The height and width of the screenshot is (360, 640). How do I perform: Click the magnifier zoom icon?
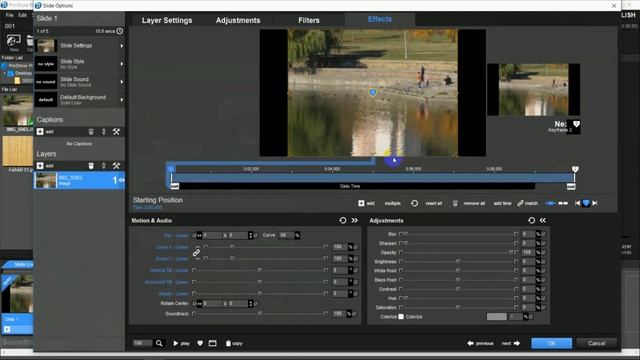click(159, 343)
